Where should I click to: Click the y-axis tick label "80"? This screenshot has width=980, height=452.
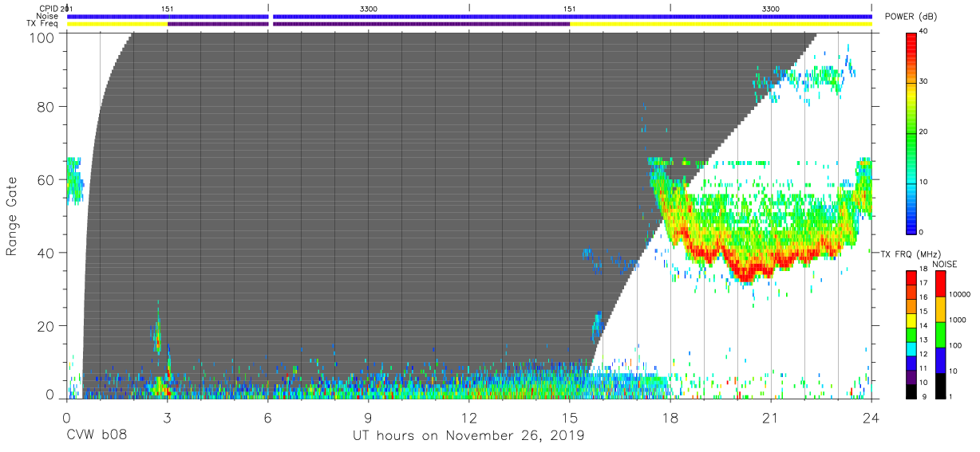click(47, 107)
